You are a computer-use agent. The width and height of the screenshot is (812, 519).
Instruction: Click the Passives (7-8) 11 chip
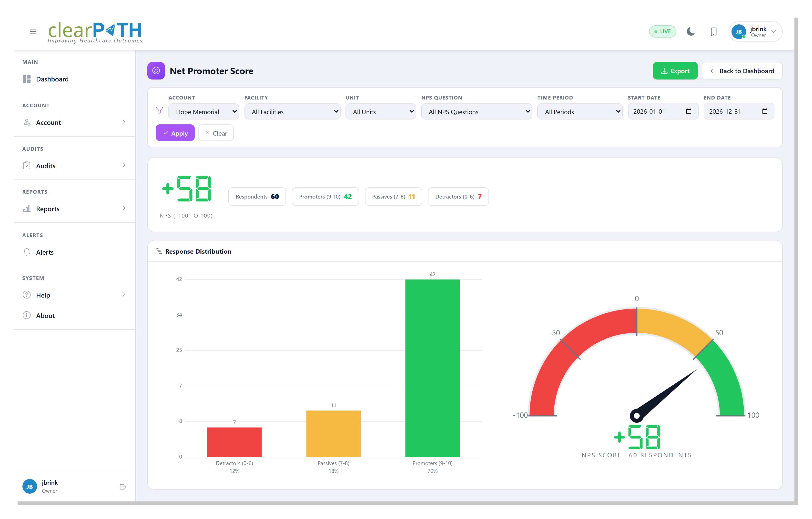[393, 197]
